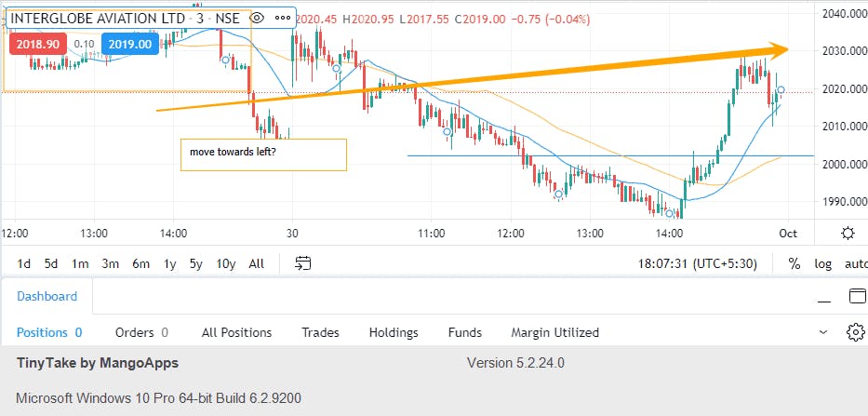
Task: Select the All time range
Action: pos(256,263)
